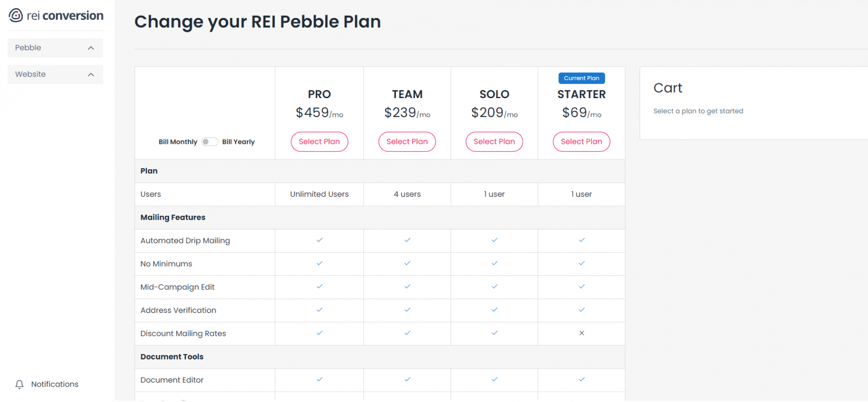Click Team plan Address Verification checkmark

407,310
